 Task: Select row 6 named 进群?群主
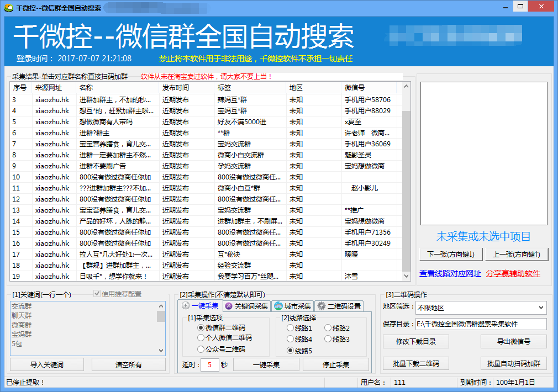point(206,133)
